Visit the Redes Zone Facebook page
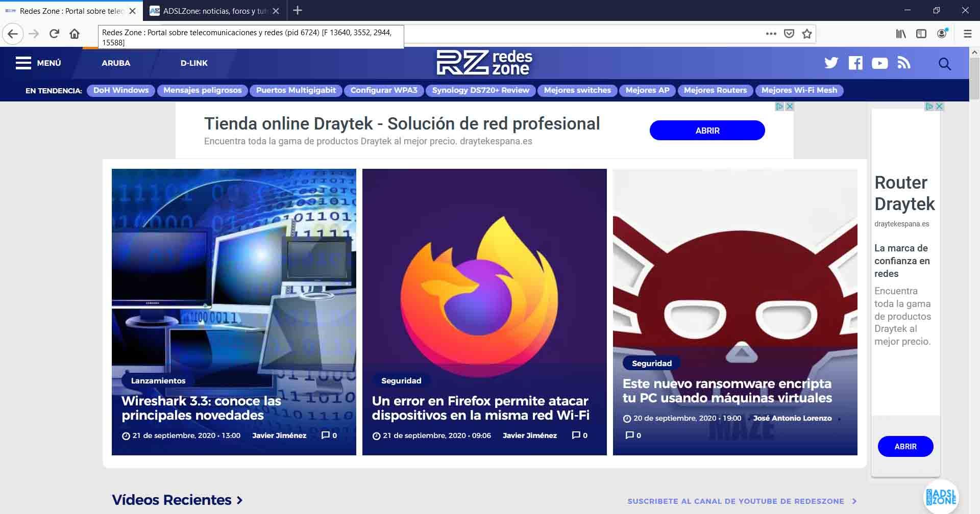The width and height of the screenshot is (980, 514). 855,63
